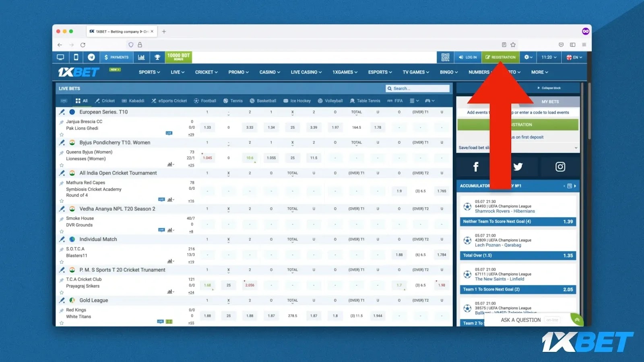Screen dimensions: 644x362
Task: Open the gamepad esports filter icon
Action: coord(429,101)
